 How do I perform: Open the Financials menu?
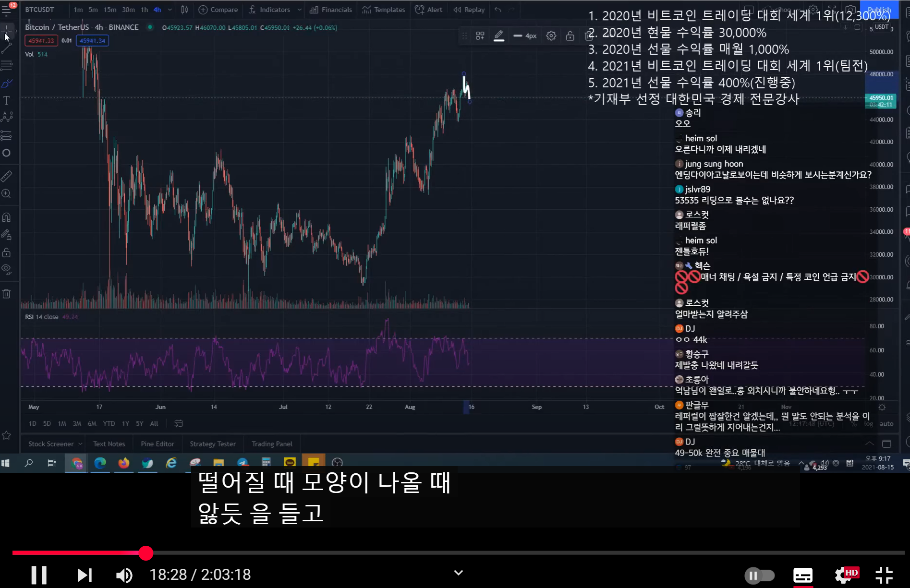click(x=331, y=10)
